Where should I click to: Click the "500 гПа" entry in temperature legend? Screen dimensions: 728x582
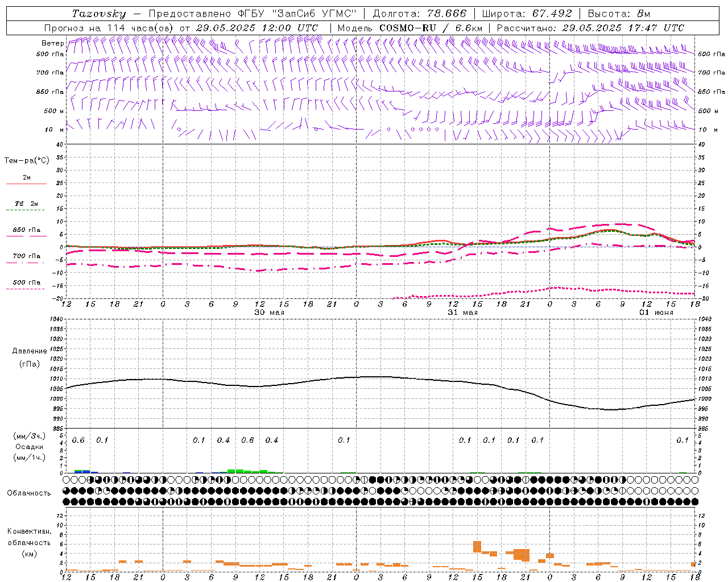[x=26, y=282]
